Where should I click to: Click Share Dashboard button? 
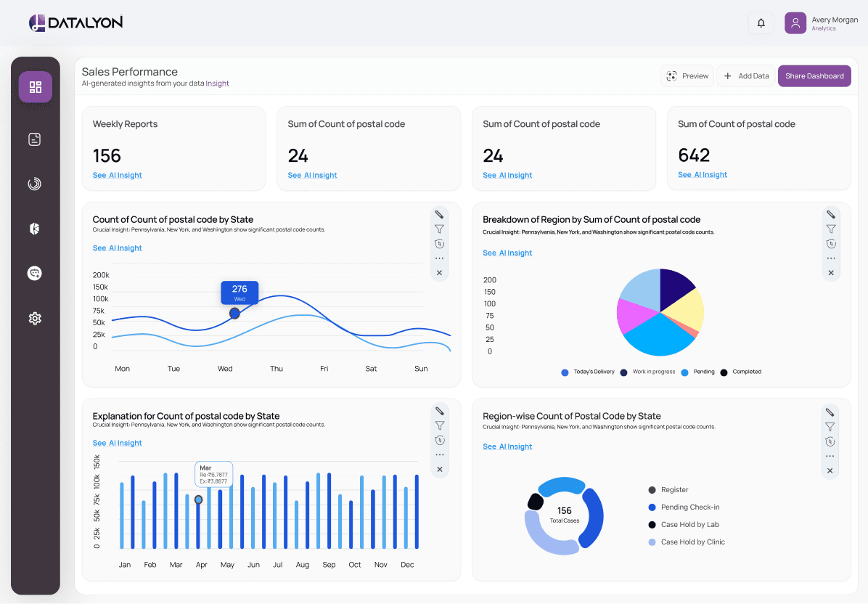point(814,75)
